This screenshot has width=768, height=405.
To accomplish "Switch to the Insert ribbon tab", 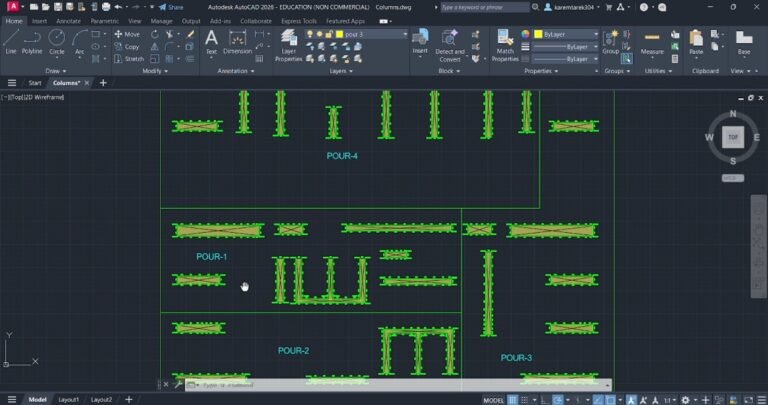I will point(39,21).
